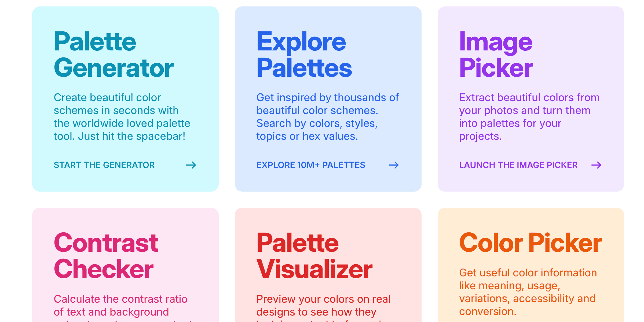The width and height of the screenshot is (644, 322).
Task: Click the "Calculate the contrast ratio" description
Action: coord(120,305)
